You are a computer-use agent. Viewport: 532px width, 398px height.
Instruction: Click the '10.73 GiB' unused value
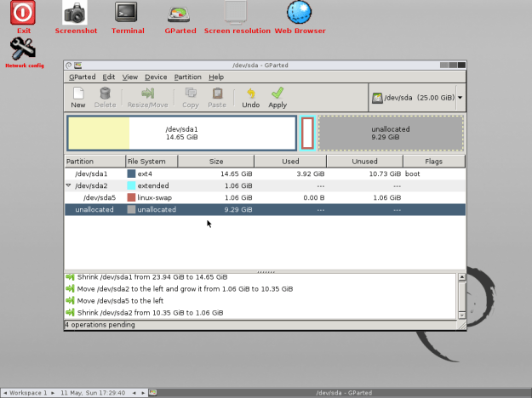point(385,173)
